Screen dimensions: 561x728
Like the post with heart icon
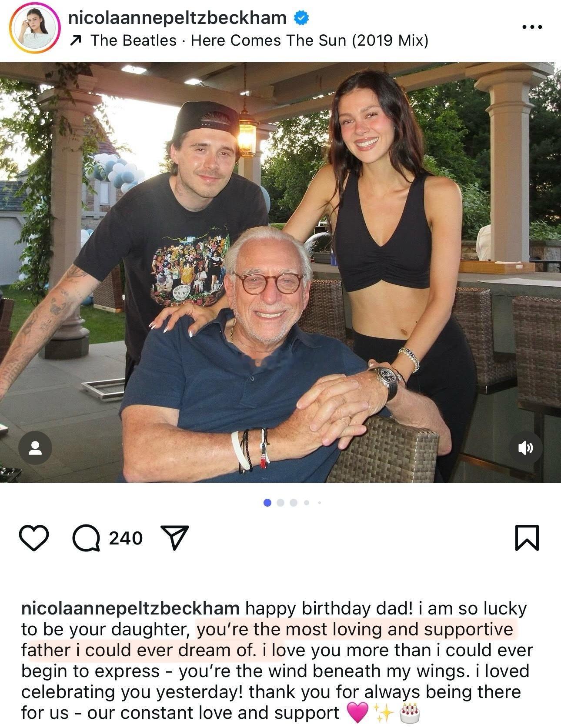(x=34, y=538)
